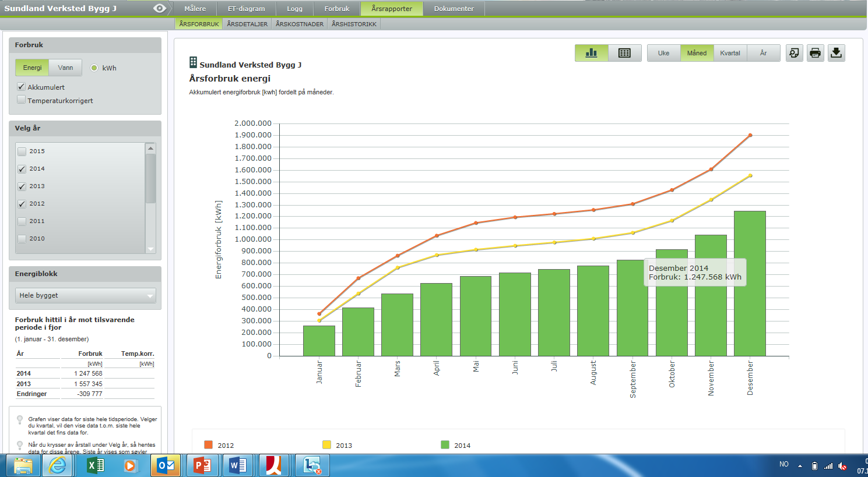The width and height of the screenshot is (868, 477).
Task: Set period resolution to Kvartal
Action: (730, 53)
